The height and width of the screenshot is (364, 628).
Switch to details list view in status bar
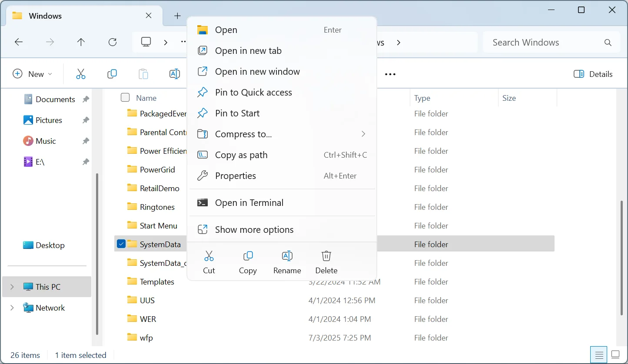(599, 354)
